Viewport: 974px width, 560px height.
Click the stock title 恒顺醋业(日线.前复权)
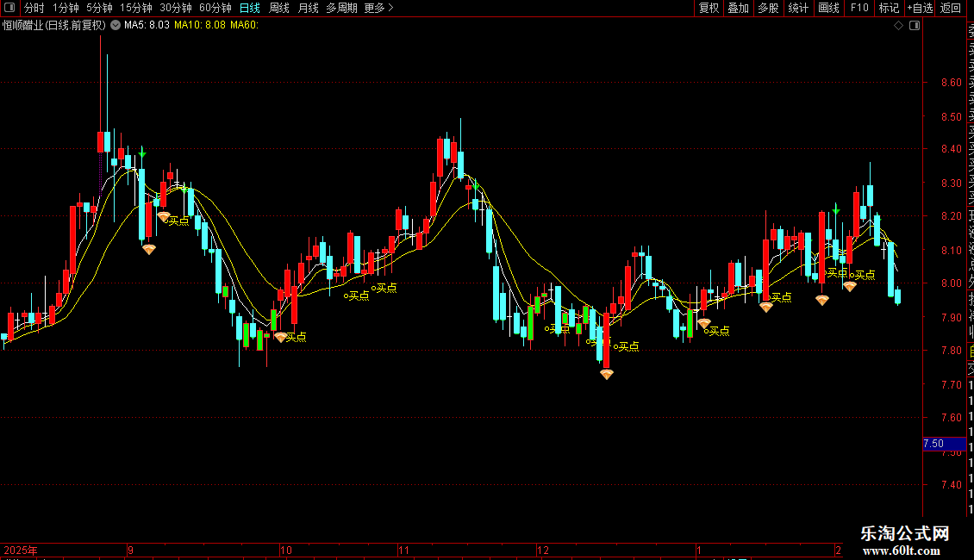point(54,26)
